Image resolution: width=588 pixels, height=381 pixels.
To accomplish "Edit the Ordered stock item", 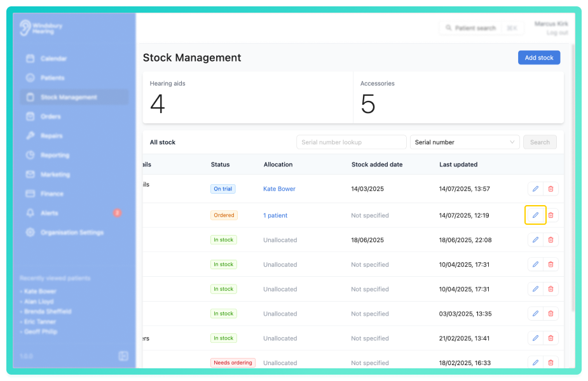I will coord(535,215).
